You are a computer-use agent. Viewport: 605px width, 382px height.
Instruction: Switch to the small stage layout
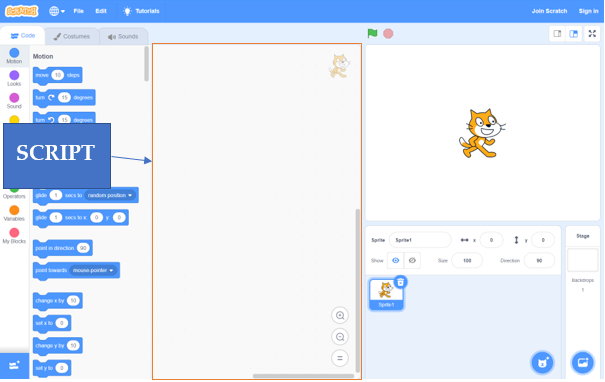click(557, 34)
